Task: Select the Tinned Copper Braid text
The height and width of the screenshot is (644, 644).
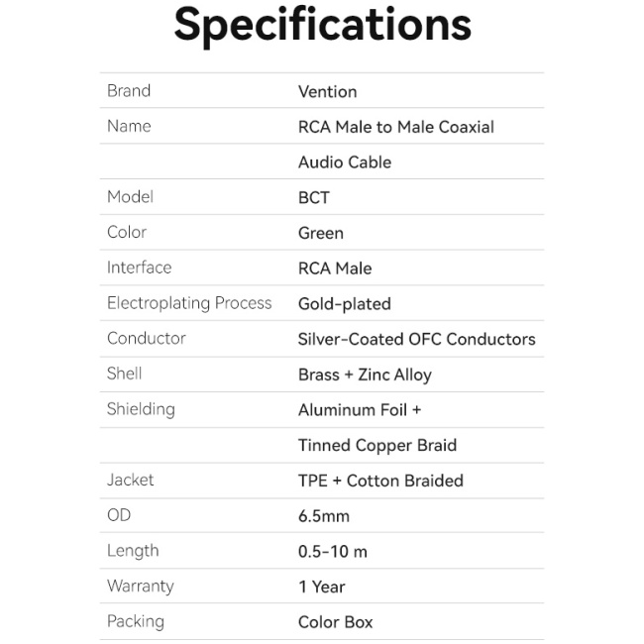Action: pos(376,446)
